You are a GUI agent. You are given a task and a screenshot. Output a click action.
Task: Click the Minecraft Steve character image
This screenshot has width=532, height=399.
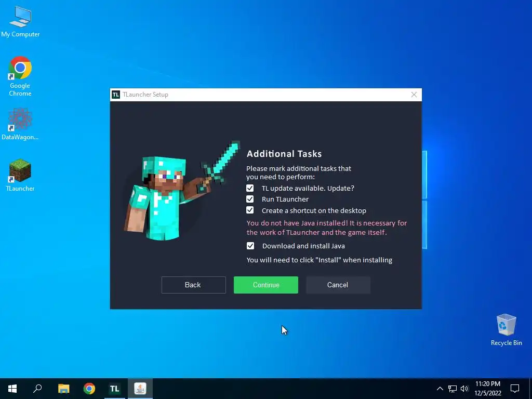coord(182,191)
